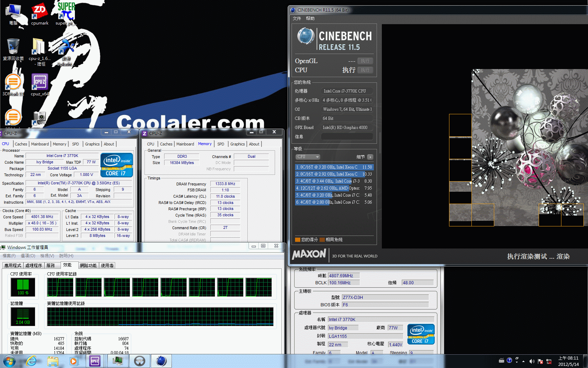
Task: Open the Action Center flag tray icon
Action: tap(540, 361)
